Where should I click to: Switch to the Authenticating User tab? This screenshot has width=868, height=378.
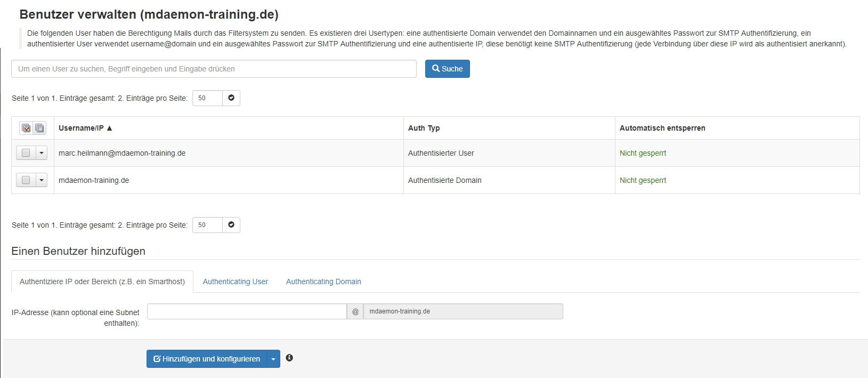click(x=235, y=282)
